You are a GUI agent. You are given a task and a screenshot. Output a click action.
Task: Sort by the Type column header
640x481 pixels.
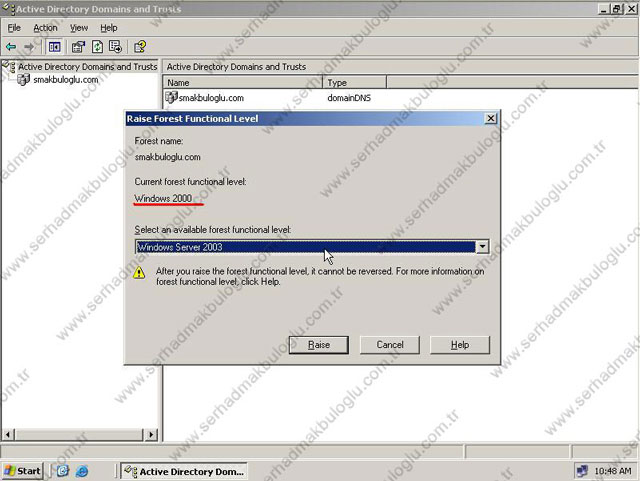click(x=355, y=82)
